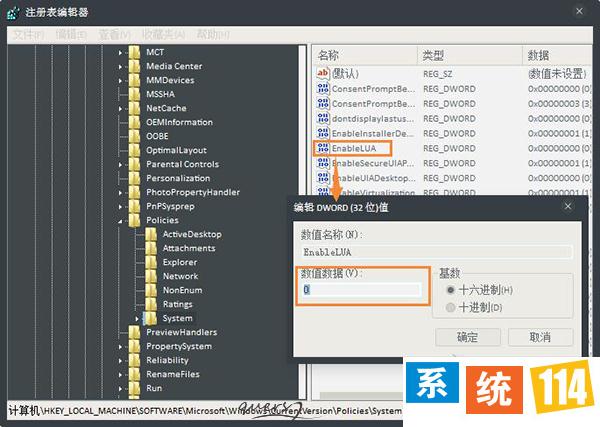This screenshot has height=427, width=600.
Task: Expand the MCT tree node arrow
Action: tap(120, 52)
